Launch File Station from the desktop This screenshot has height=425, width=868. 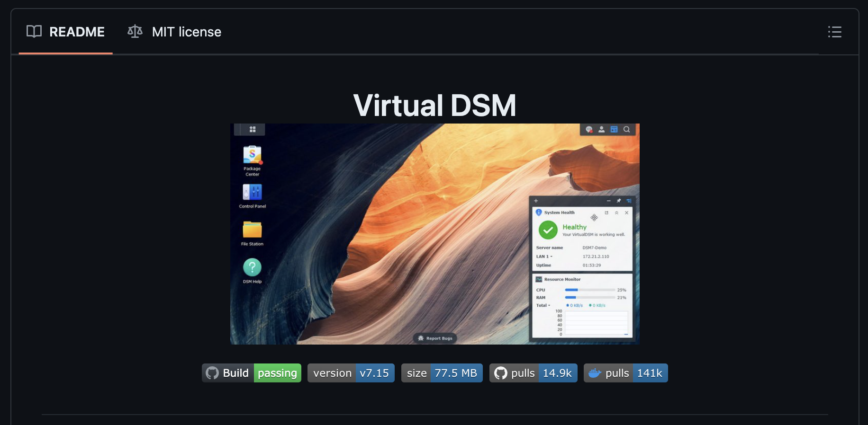pos(252,230)
